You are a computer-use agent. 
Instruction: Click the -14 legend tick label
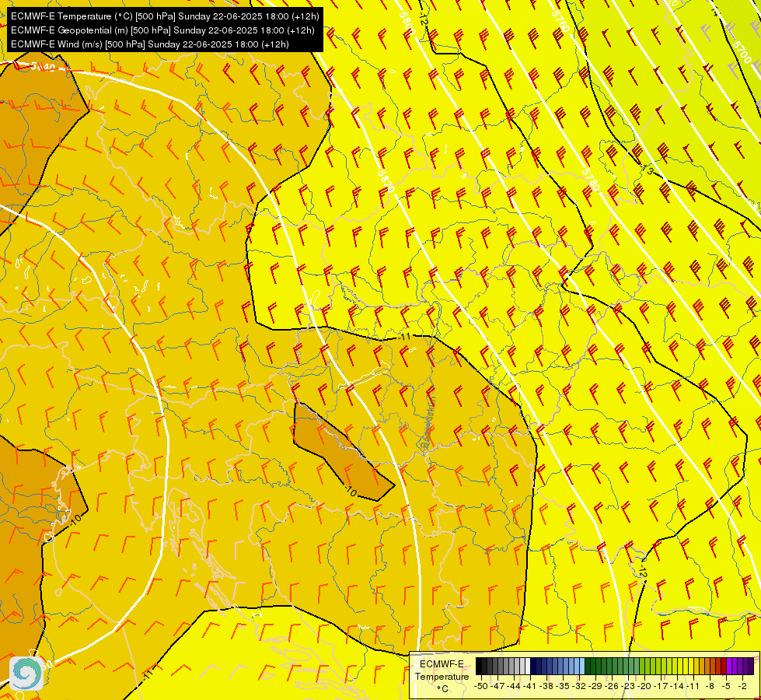click(x=677, y=686)
